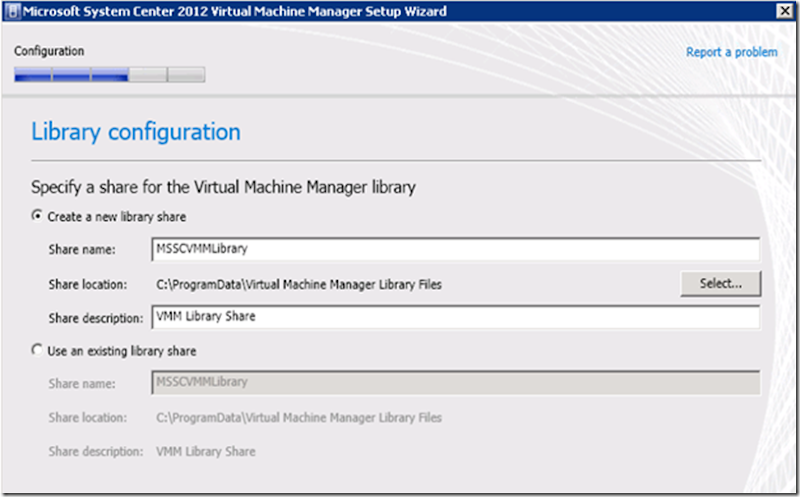Close the Setup Wizard window
The width and height of the screenshot is (800, 497).
click(784, 11)
